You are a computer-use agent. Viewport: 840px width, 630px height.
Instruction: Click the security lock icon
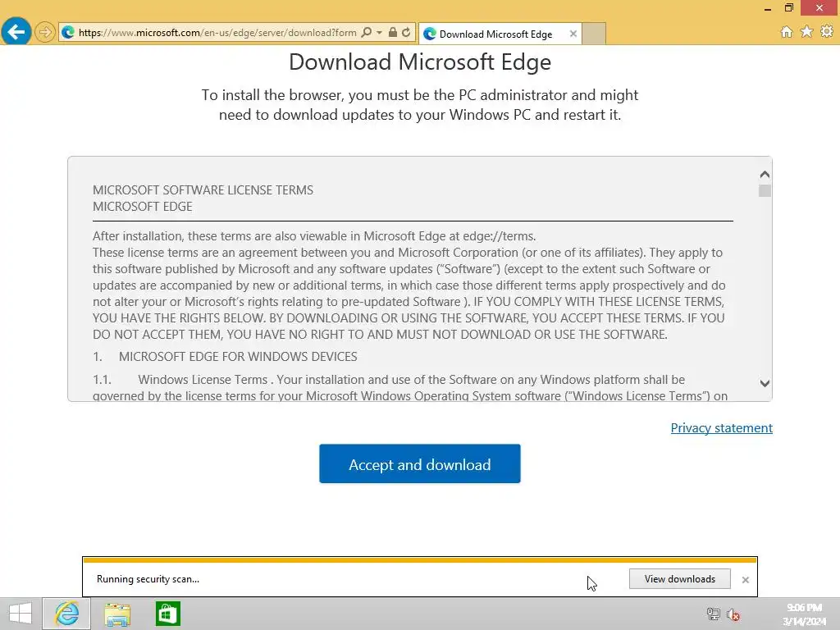coord(393,33)
